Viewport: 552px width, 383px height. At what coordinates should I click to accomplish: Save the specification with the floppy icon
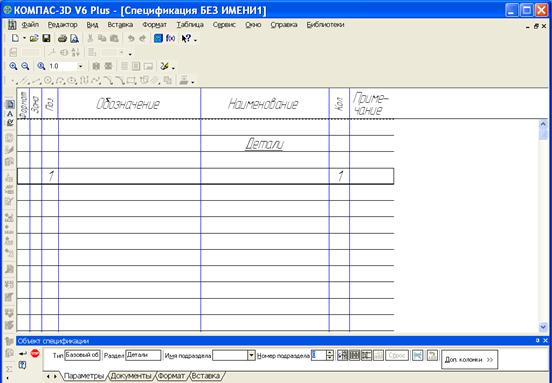[46, 38]
